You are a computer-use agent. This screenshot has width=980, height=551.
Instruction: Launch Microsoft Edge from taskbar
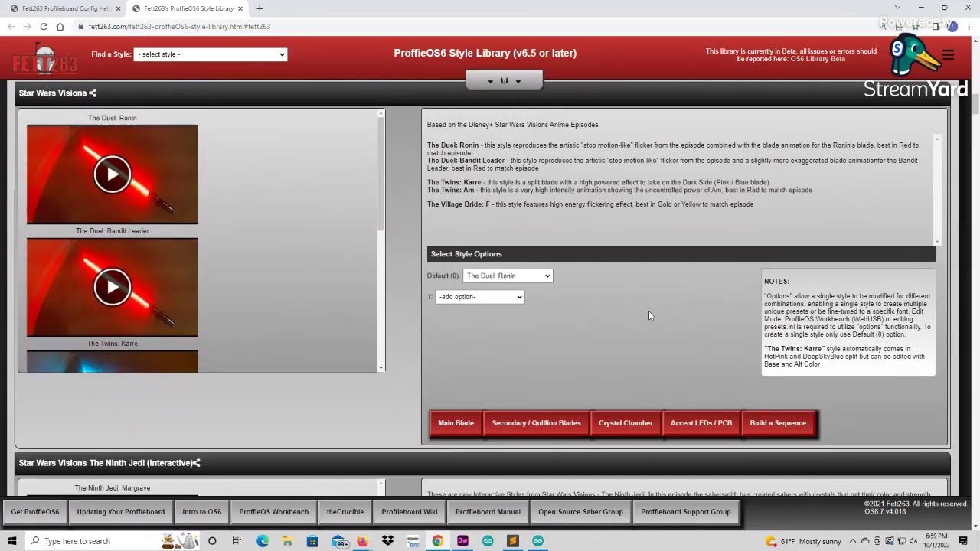coord(263,541)
